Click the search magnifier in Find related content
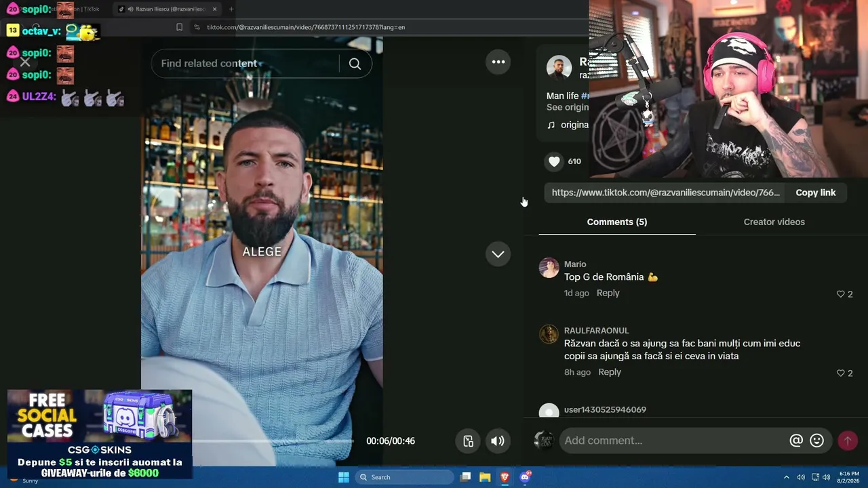 (x=355, y=64)
